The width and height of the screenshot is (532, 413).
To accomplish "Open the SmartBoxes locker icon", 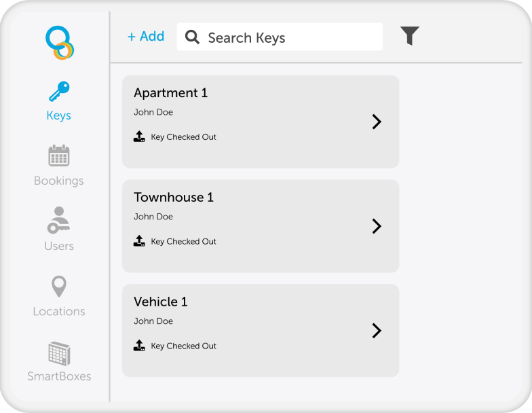I will 59,353.
